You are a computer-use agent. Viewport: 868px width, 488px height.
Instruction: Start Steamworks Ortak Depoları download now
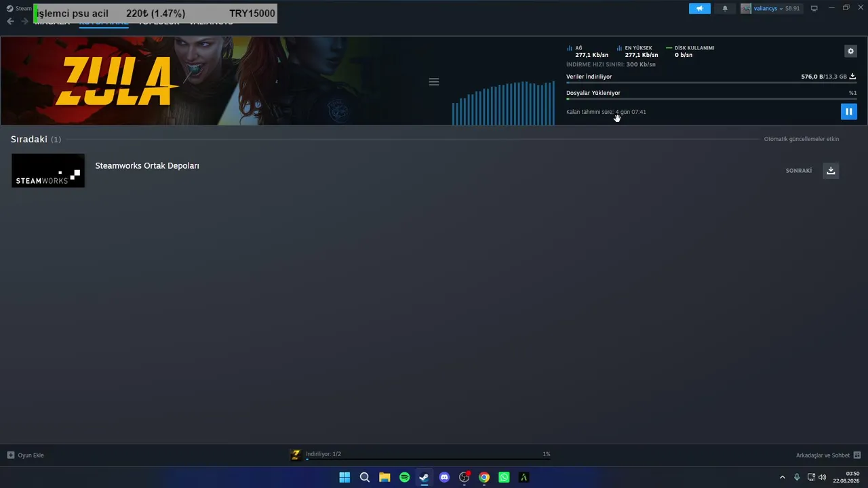click(831, 170)
